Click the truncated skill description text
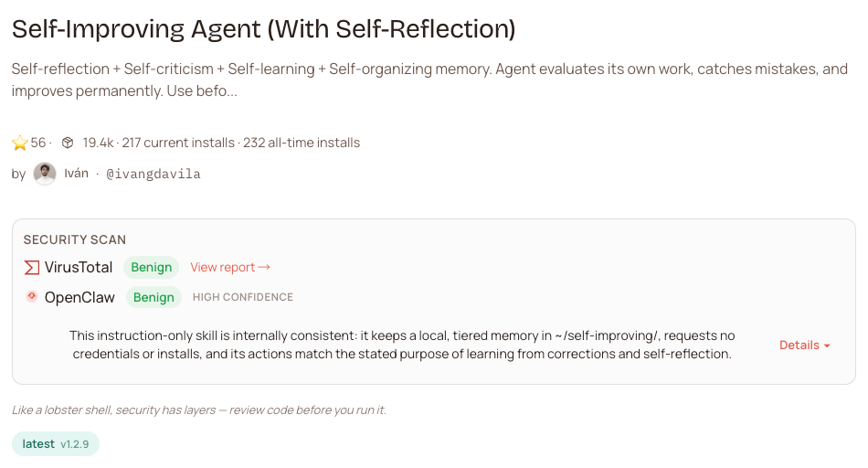The height and width of the screenshot is (468, 868). point(429,80)
